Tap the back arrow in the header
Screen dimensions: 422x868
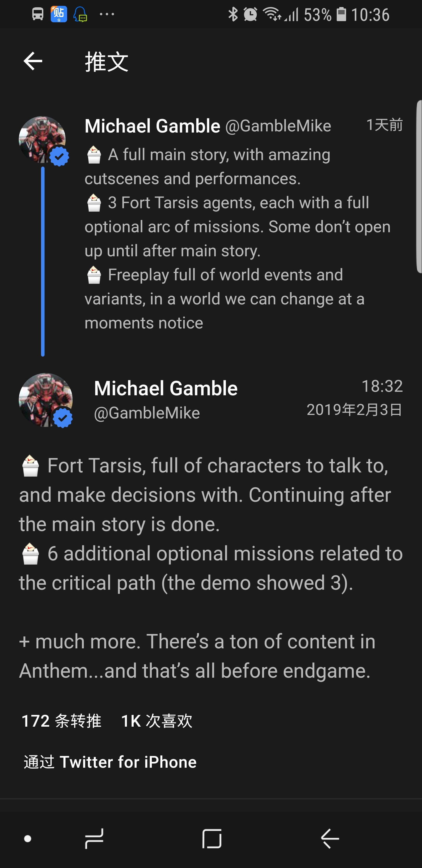pos(33,61)
